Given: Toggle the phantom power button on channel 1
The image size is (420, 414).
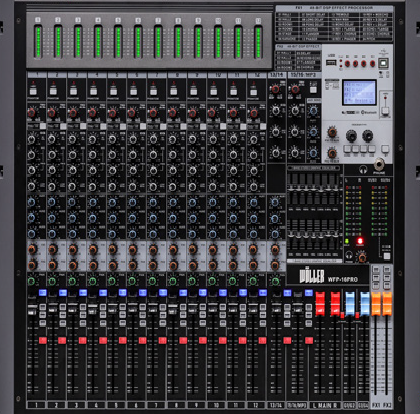Looking at the screenshot, I should point(33,91).
